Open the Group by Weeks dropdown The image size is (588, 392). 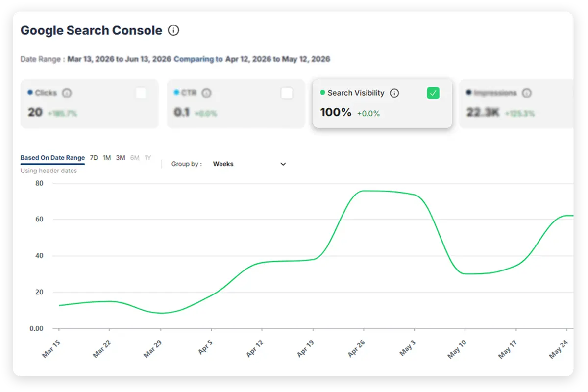pos(249,164)
